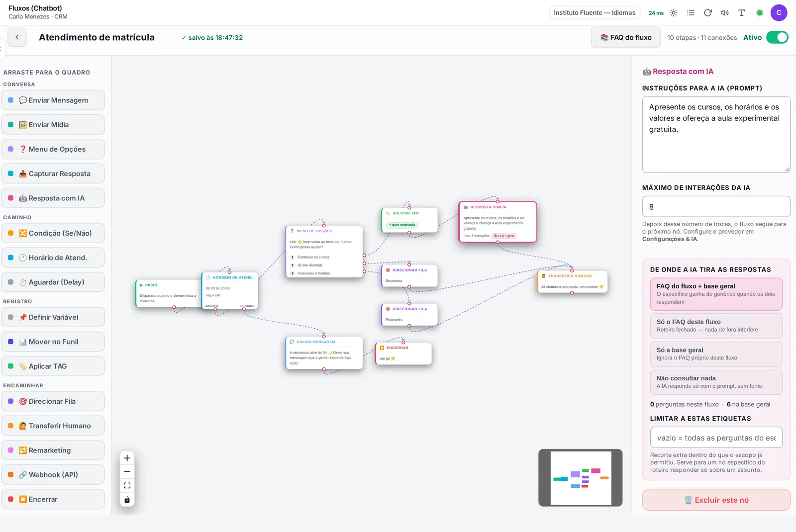Click the text size T icon
The image size is (796, 532).
pyautogui.click(x=741, y=13)
